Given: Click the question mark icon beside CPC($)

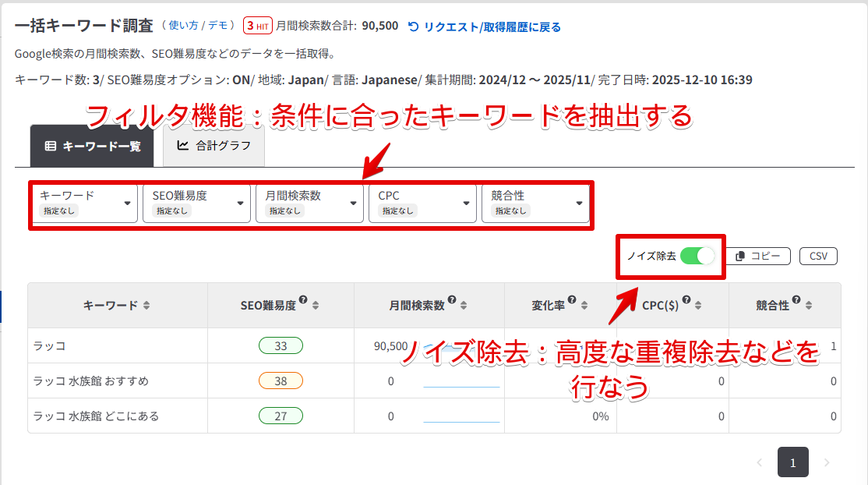Looking at the screenshot, I should coord(686,301).
